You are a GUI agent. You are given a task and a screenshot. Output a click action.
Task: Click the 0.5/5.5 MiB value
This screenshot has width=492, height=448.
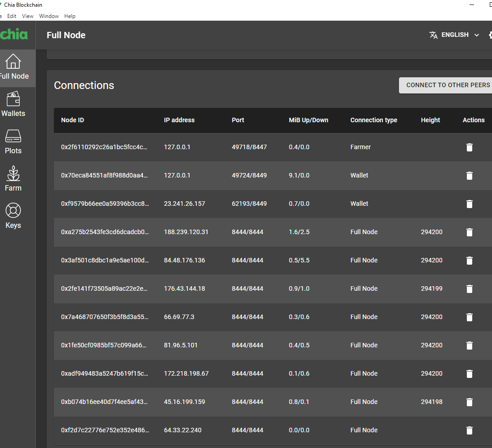(x=299, y=260)
